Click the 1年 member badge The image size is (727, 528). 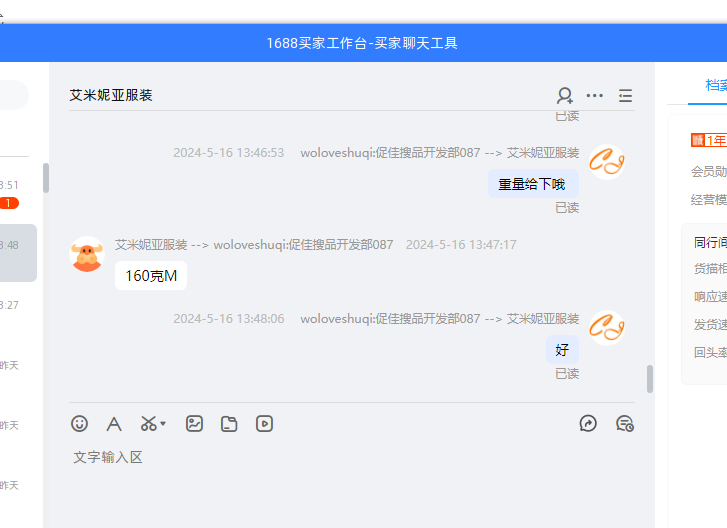[709, 140]
